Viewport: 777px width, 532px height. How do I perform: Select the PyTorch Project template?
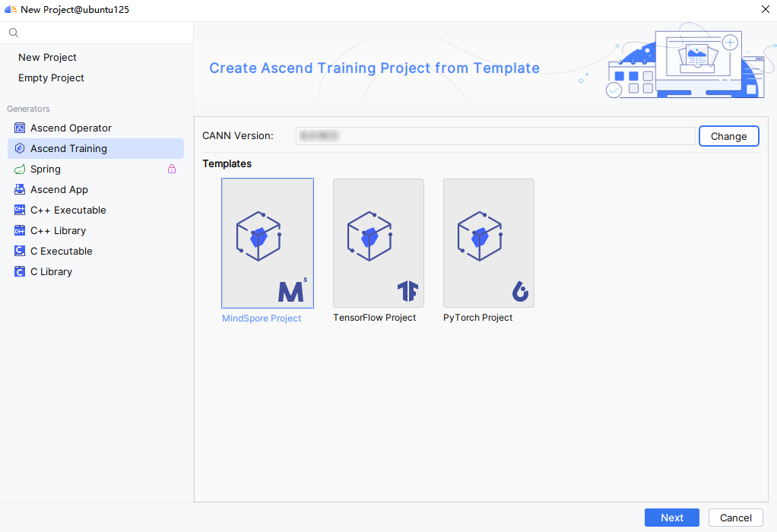coord(489,251)
